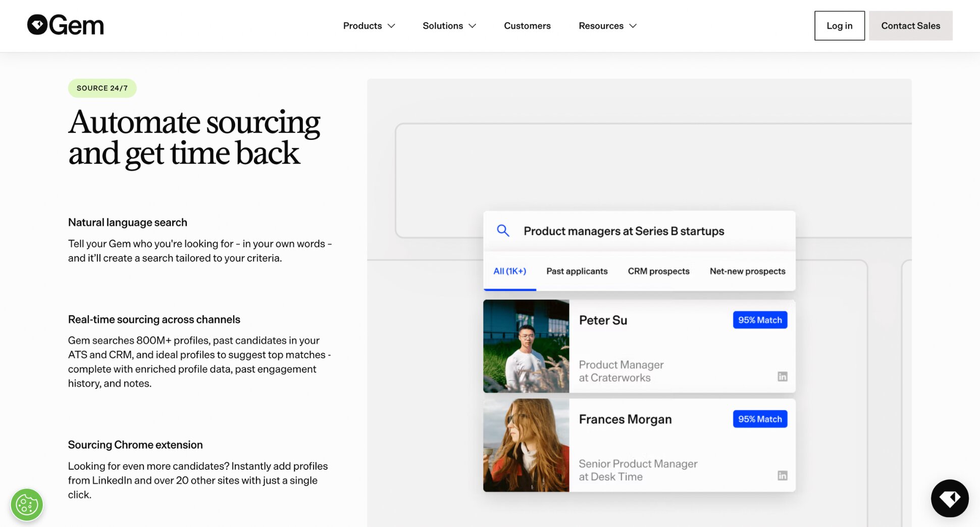
Task: Click Peter Su's profile photo
Action: tap(526, 346)
